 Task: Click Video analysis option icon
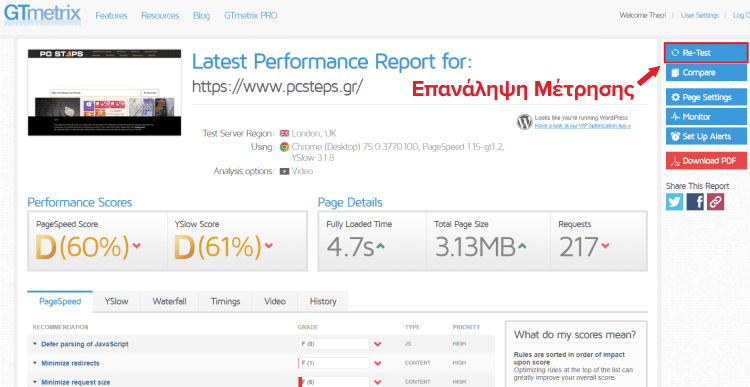(285, 171)
